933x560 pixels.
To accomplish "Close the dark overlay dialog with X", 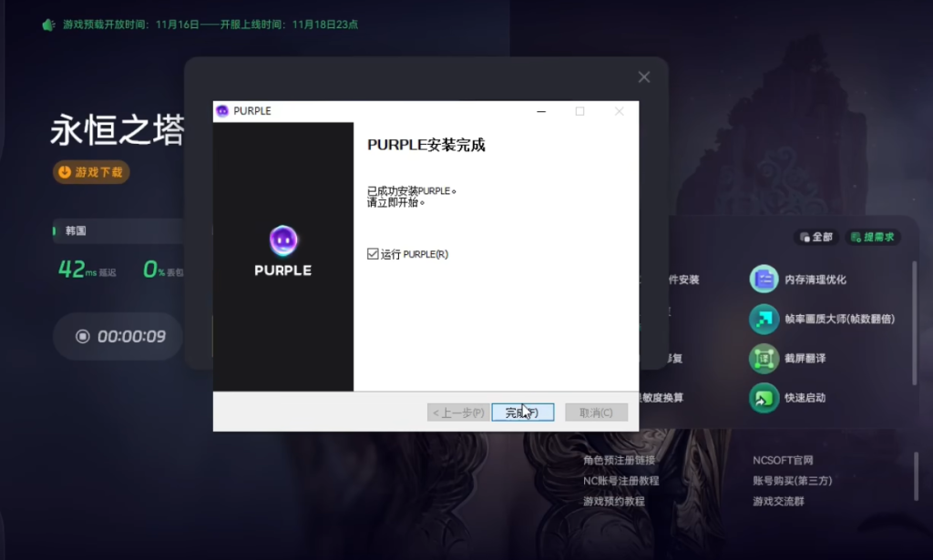I will 644,77.
